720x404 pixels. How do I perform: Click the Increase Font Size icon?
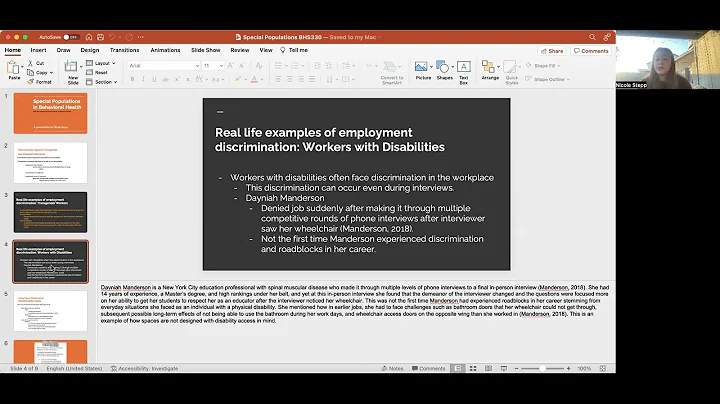[x=231, y=66]
